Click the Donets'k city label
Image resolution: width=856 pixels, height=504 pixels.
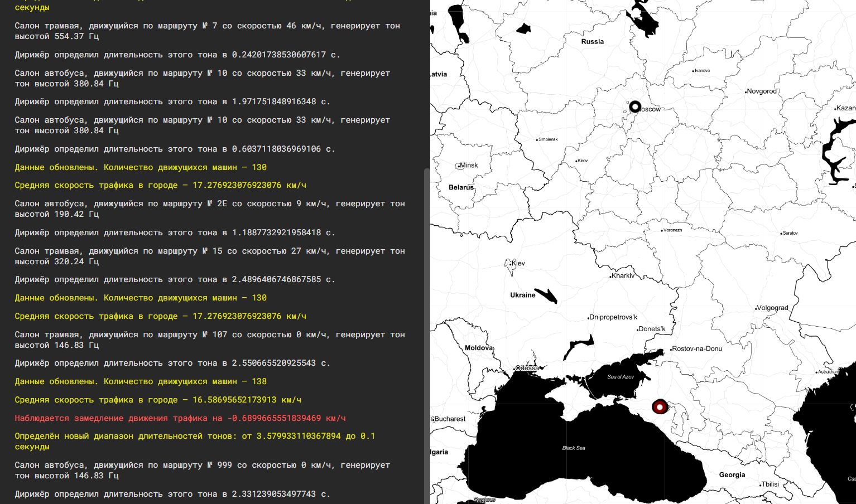652,329
